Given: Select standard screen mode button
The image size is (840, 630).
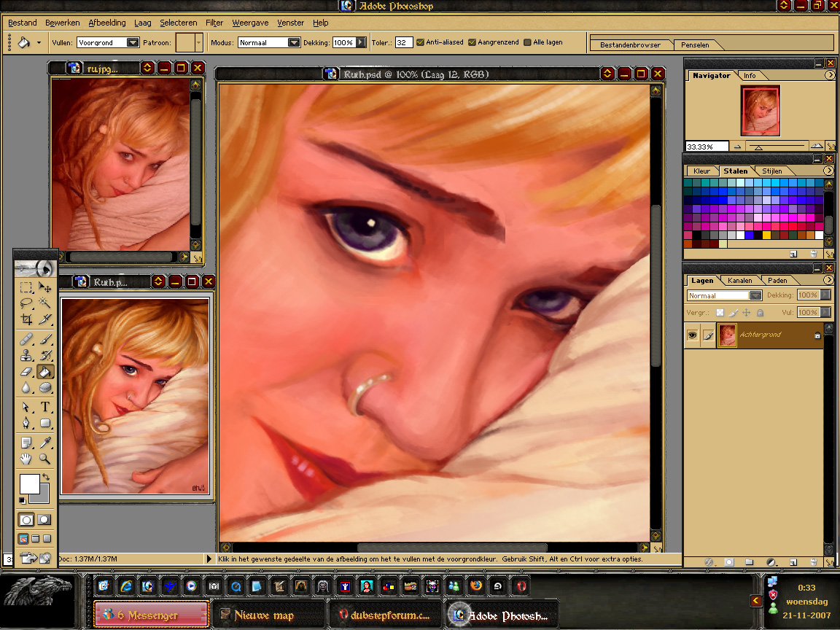Looking at the screenshot, I should point(23,539).
